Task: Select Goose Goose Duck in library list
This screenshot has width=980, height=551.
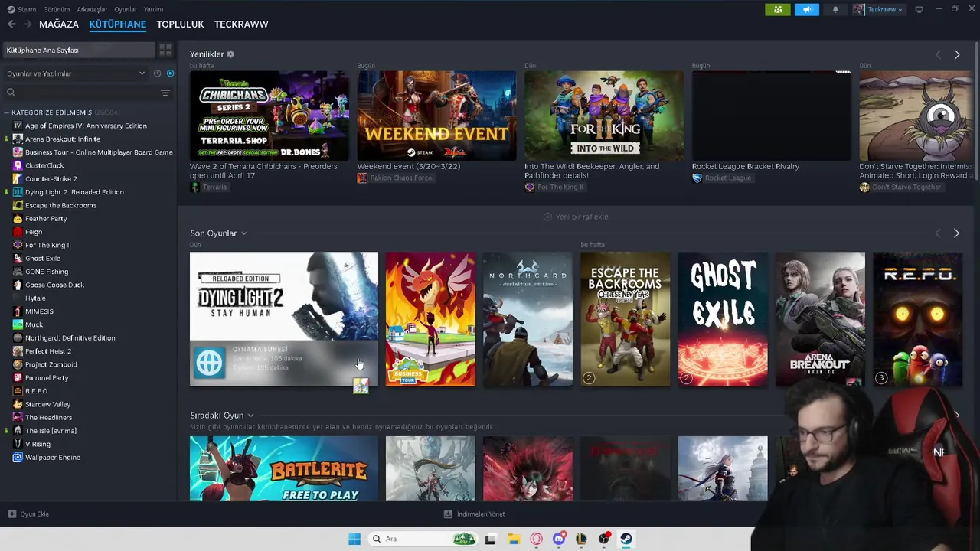Action: (54, 285)
